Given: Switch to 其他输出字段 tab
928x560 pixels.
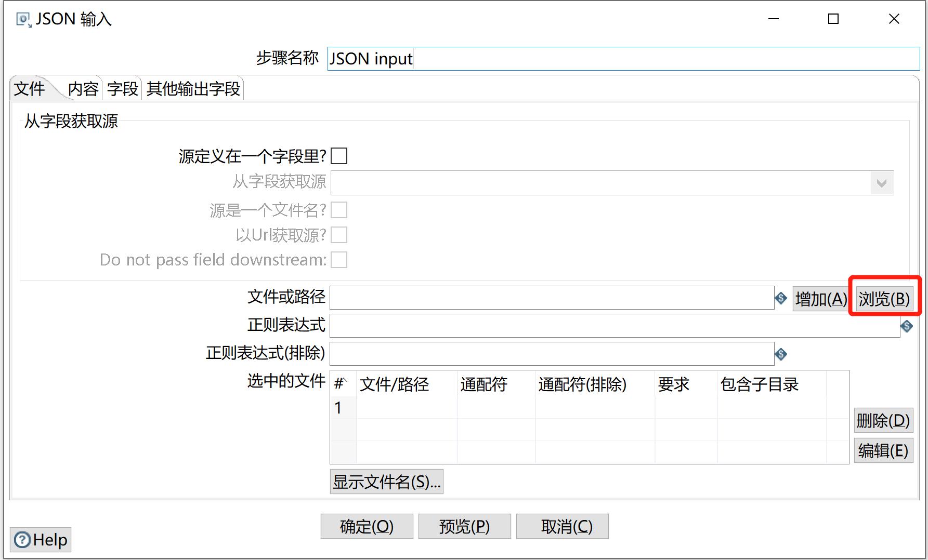Looking at the screenshot, I should tap(193, 89).
